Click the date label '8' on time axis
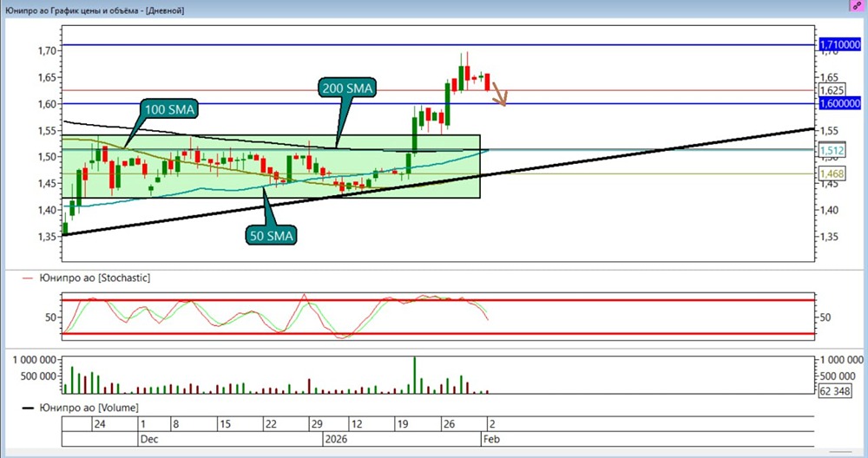The height and width of the screenshot is (458, 868). (176, 424)
